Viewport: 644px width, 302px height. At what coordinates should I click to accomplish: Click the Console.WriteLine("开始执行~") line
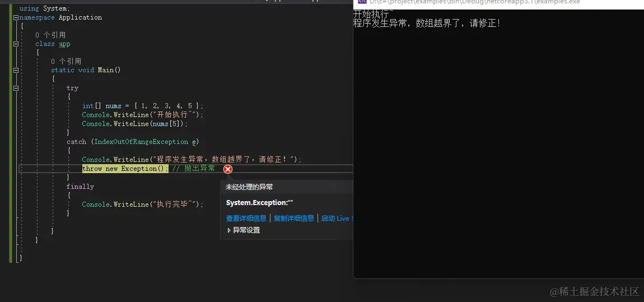point(142,115)
